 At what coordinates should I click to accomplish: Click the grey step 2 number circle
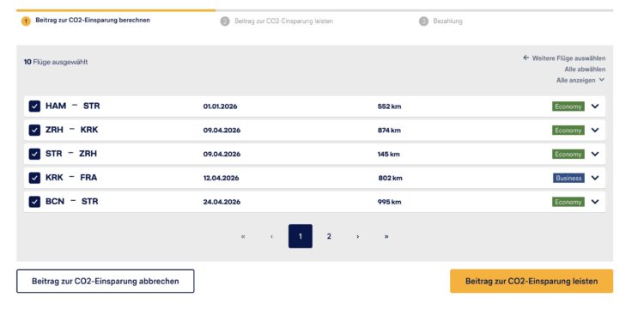pos(225,21)
